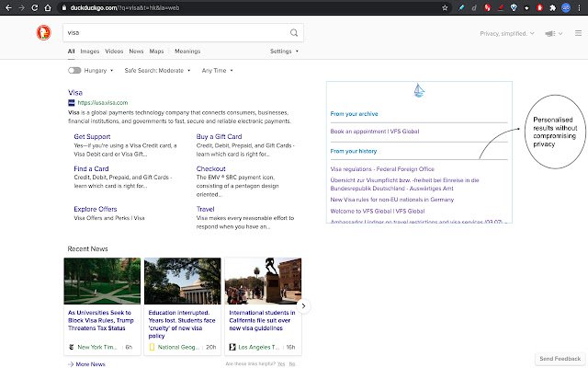Click the browser back arrow
The width and height of the screenshot is (588, 368).
tap(6, 6)
